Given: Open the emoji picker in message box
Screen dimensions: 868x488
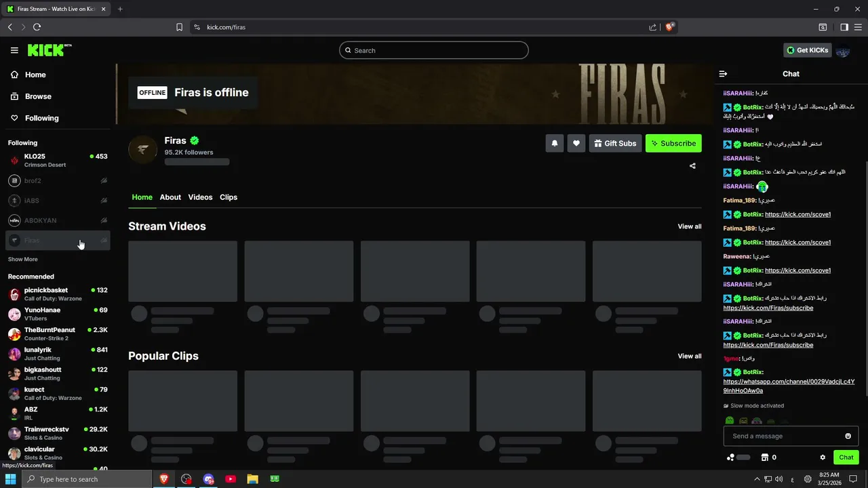Looking at the screenshot, I should pyautogui.click(x=848, y=436).
